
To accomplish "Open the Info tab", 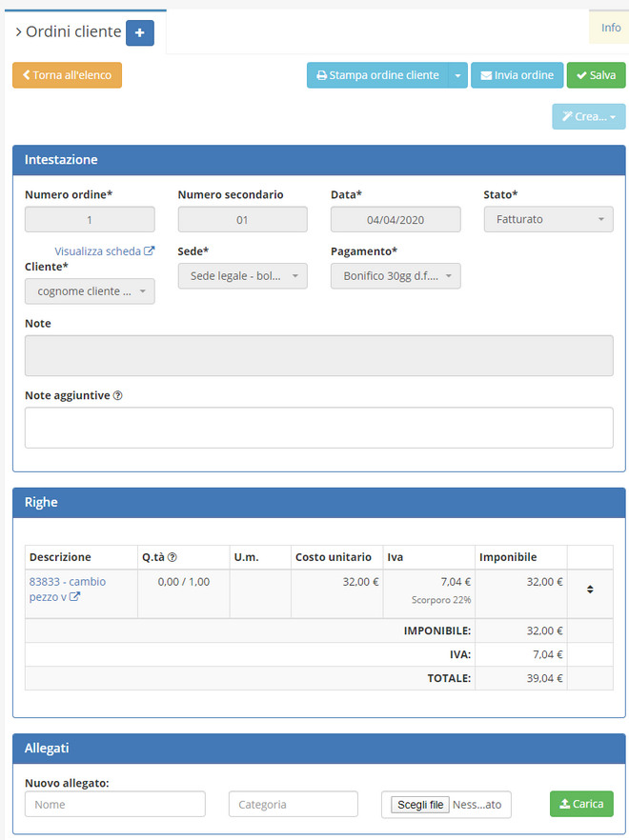I will (x=610, y=28).
